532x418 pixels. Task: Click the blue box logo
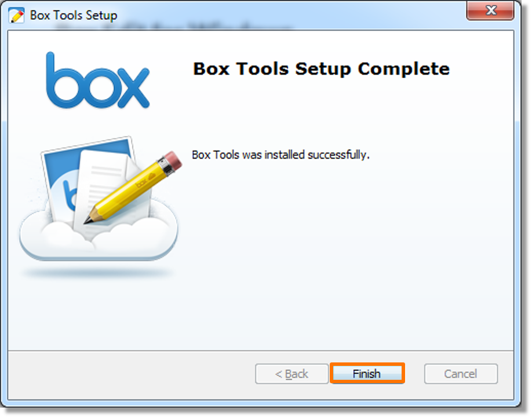[98, 80]
